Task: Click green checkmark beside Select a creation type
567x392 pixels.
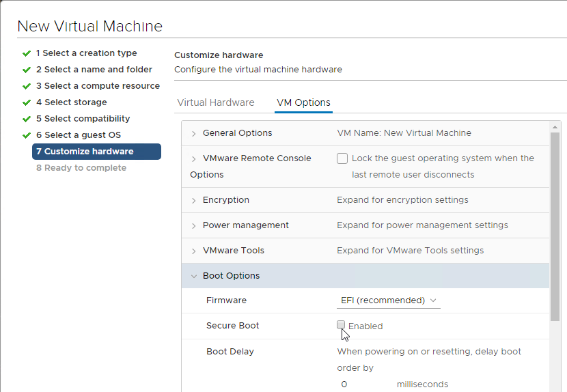Action: (x=27, y=53)
